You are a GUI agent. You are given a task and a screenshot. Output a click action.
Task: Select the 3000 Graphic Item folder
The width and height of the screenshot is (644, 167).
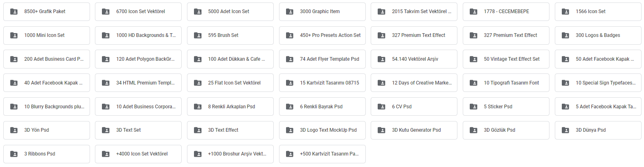[x=320, y=11]
